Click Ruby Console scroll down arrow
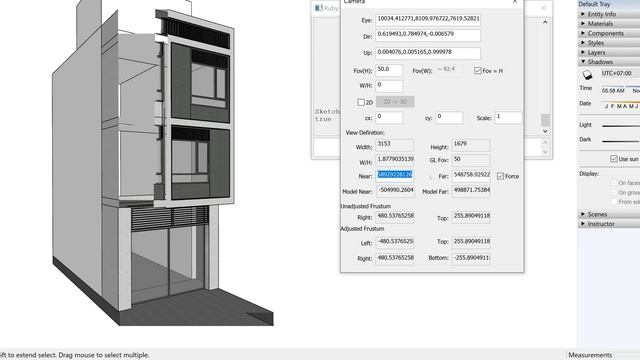Screen dimensions: 640x360 [x=545, y=131]
